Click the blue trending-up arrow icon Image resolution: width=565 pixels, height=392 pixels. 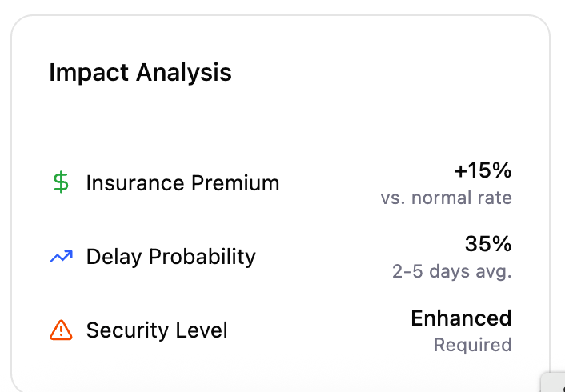(x=61, y=257)
